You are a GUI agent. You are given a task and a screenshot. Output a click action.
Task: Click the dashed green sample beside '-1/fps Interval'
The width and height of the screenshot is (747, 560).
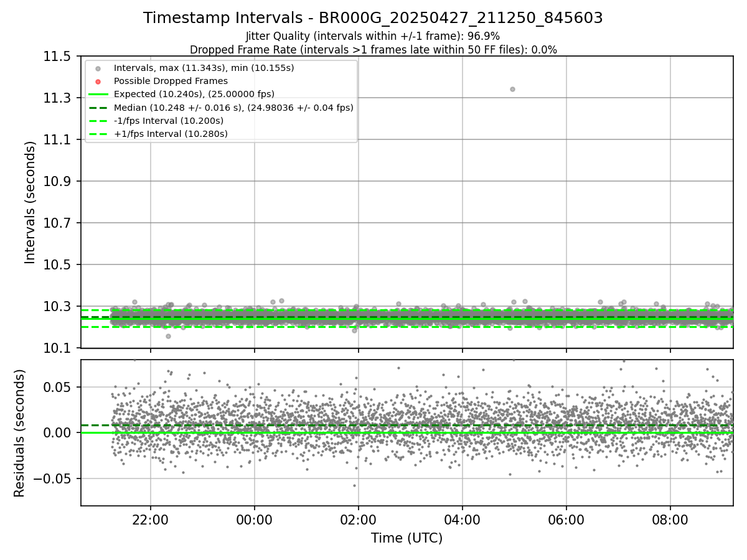tap(98, 121)
